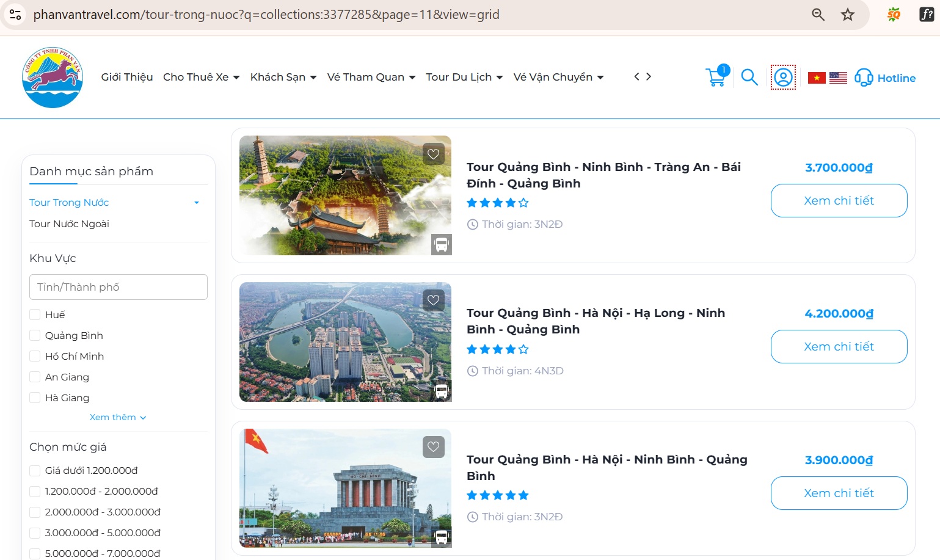Click the Phan Van Travel logo
The height and width of the screenshot is (560, 940).
click(x=53, y=78)
